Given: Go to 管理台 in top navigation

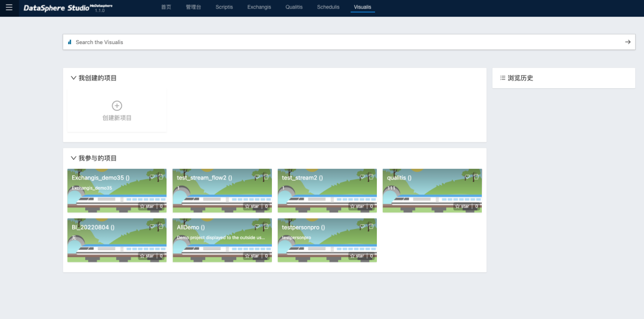Looking at the screenshot, I should pos(194,7).
